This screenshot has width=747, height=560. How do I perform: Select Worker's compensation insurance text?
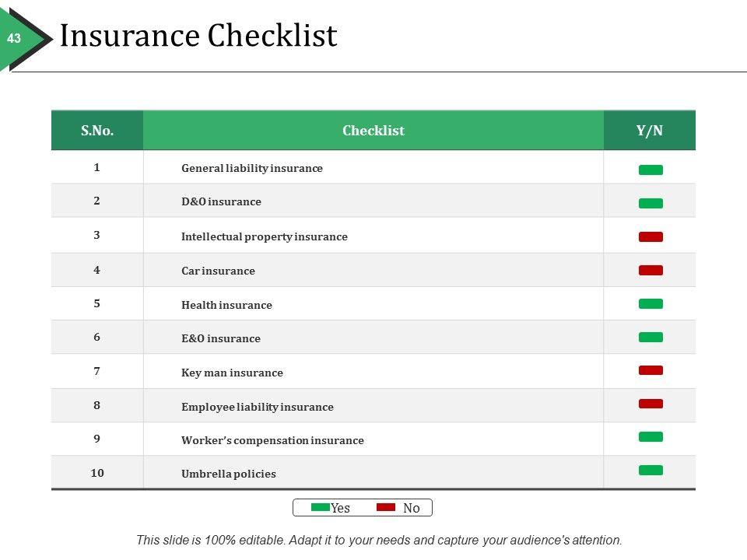(x=272, y=440)
